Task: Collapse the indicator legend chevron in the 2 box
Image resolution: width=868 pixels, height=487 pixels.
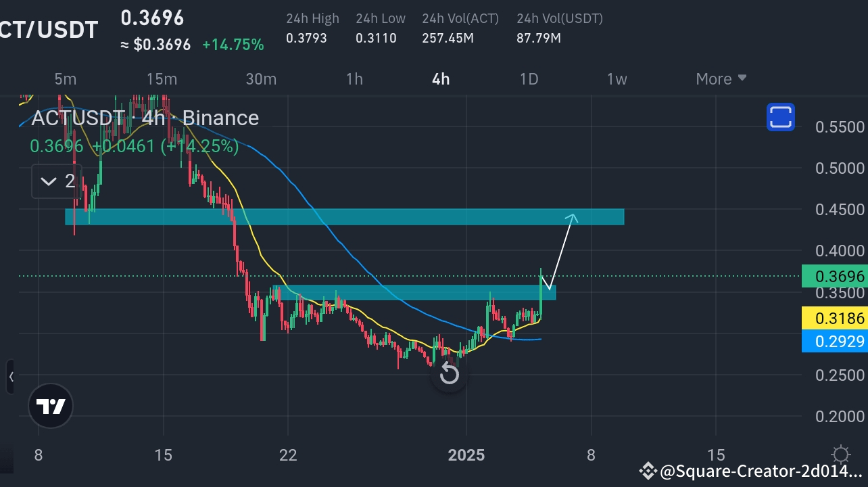Action: coord(48,181)
